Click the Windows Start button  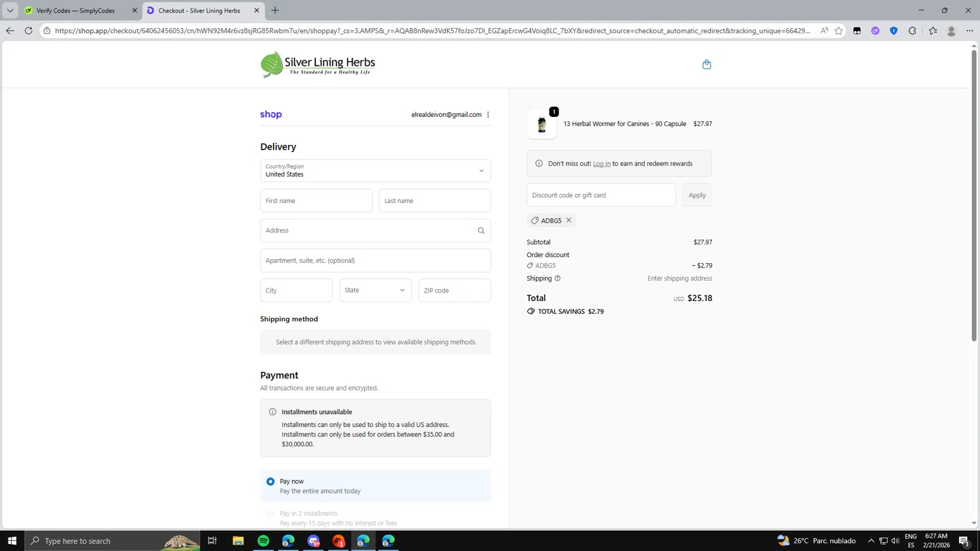(12, 541)
